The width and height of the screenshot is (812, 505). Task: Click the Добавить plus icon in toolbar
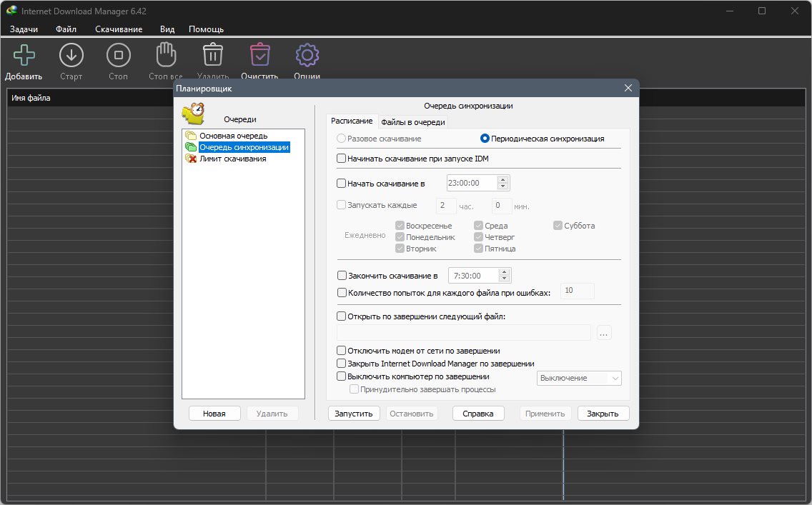pos(24,56)
